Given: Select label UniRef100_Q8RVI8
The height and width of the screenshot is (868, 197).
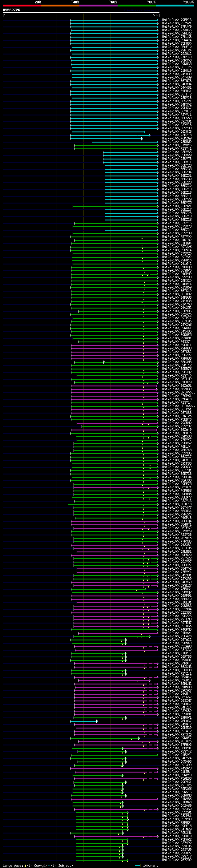Looking at the screenshot, I should 176,98.
